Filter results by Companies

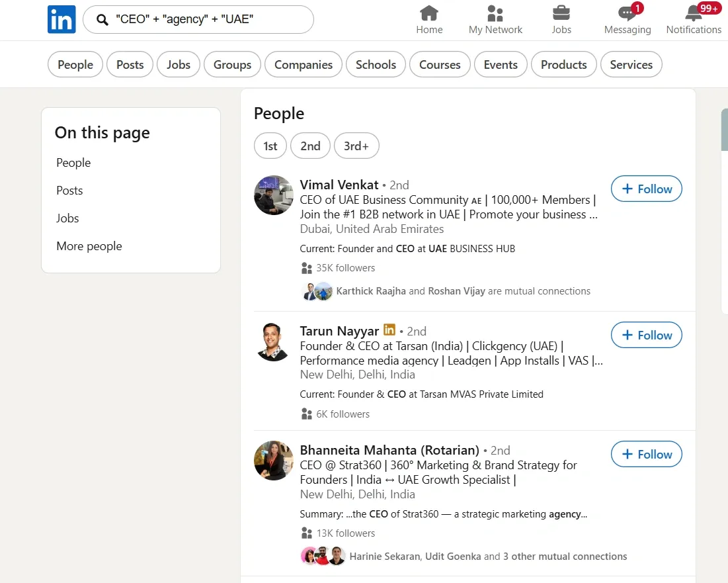tap(303, 65)
